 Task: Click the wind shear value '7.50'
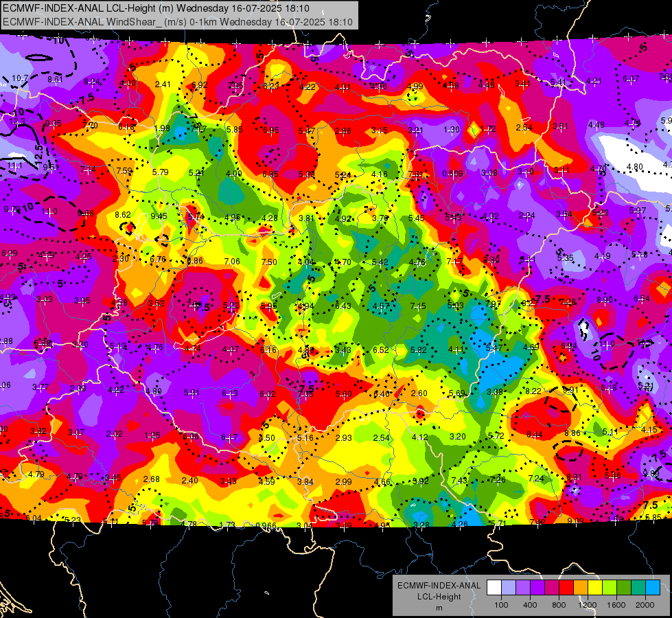(269, 262)
